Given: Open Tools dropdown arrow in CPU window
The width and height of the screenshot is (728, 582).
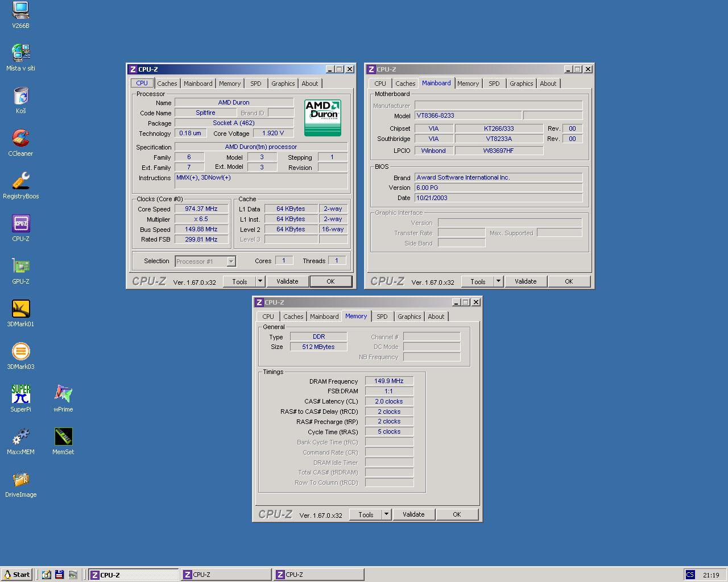Looking at the screenshot, I should 260,281.
